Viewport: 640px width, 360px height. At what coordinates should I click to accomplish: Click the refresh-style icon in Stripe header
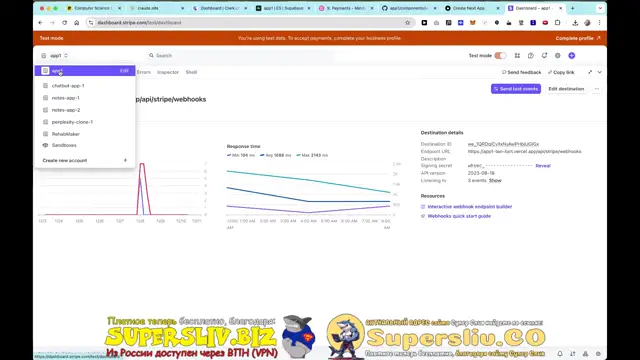pyautogui.click(x=544, y=56)
